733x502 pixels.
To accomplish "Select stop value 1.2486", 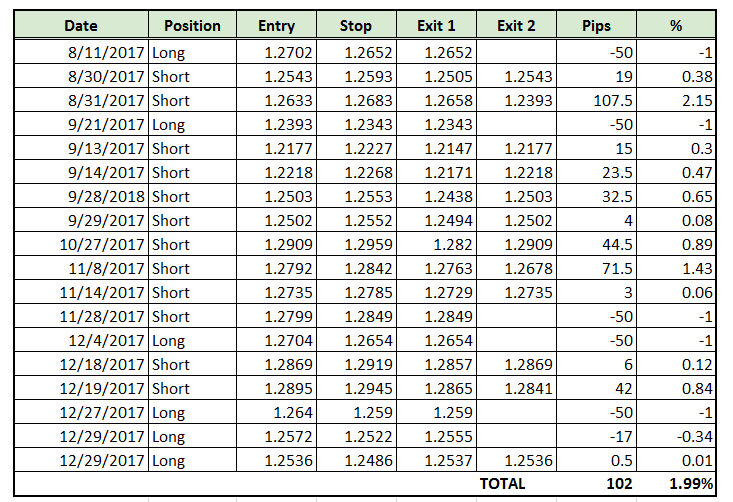I will pos(356,460).
